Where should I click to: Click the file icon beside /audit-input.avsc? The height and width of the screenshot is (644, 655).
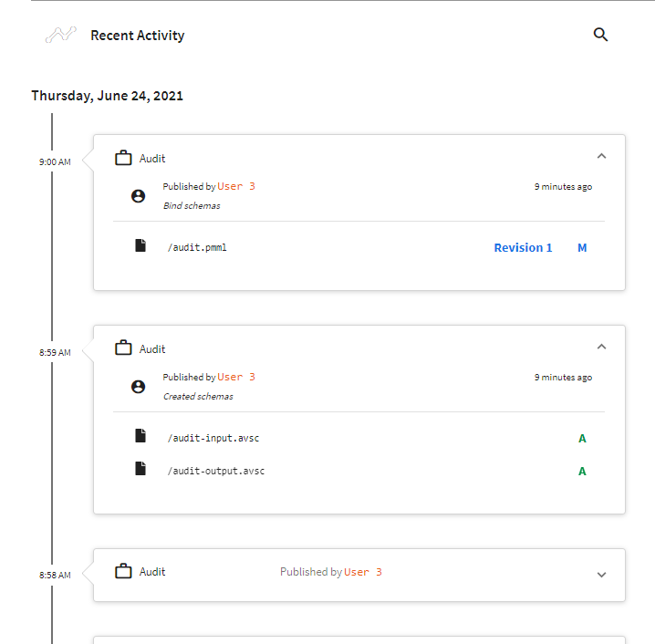click(x=140, y=436)
